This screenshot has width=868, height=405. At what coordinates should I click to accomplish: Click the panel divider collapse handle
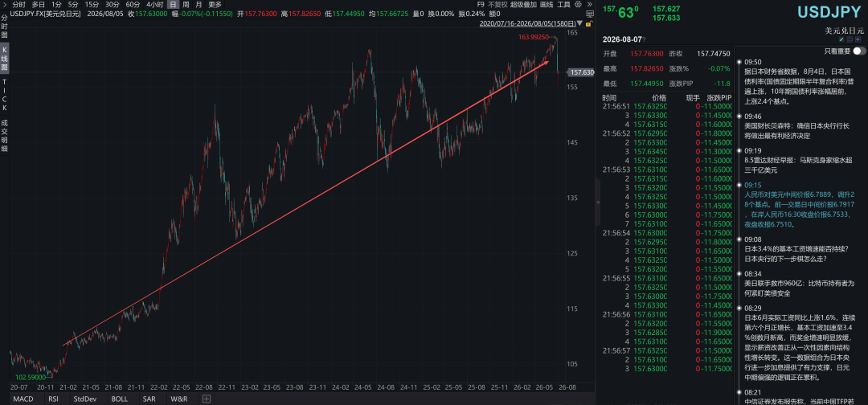tap(598, 202)
